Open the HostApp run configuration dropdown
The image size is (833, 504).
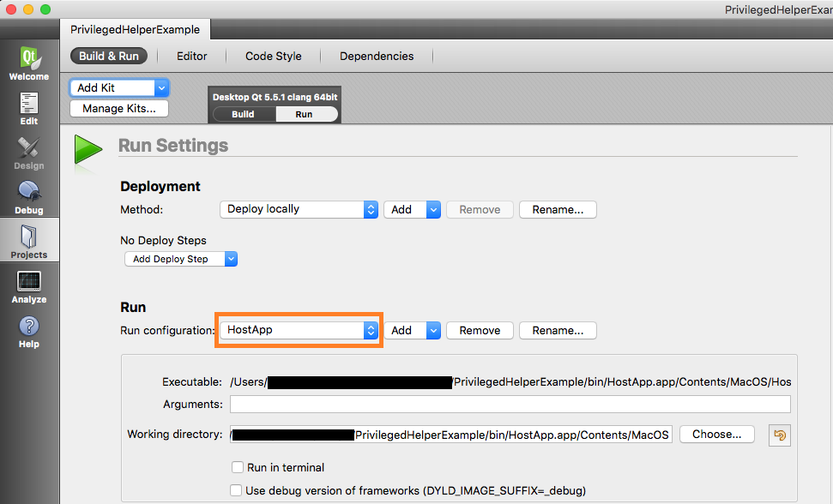coord(299,330)
